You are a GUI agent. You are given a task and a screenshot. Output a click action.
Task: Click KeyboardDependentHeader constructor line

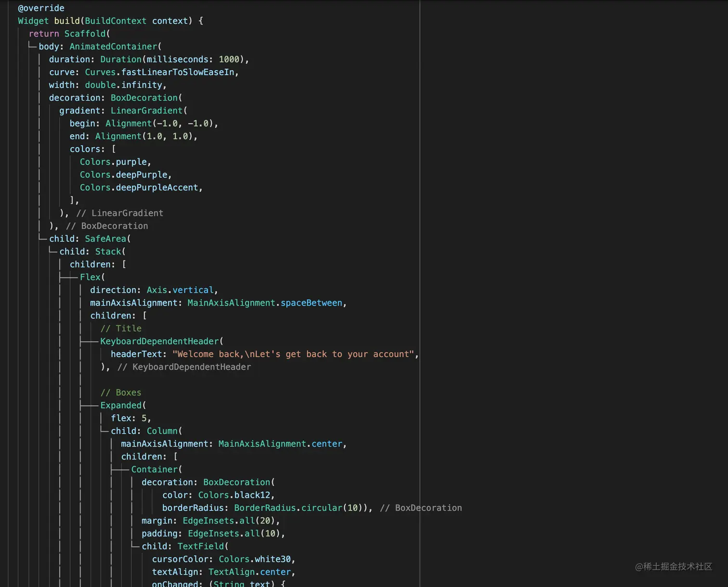[x=162, y=342]
